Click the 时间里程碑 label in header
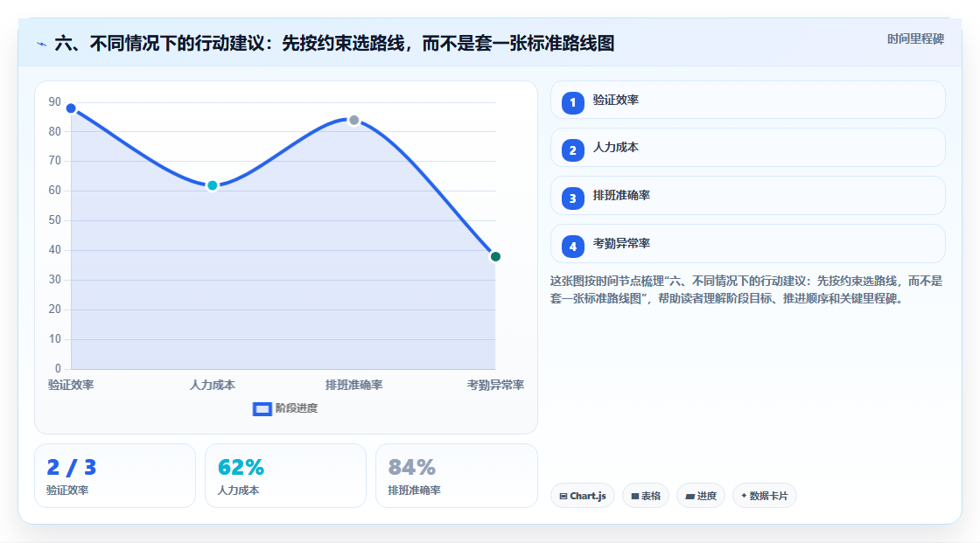This screenshot has height=543, width=980. (915, 38)
